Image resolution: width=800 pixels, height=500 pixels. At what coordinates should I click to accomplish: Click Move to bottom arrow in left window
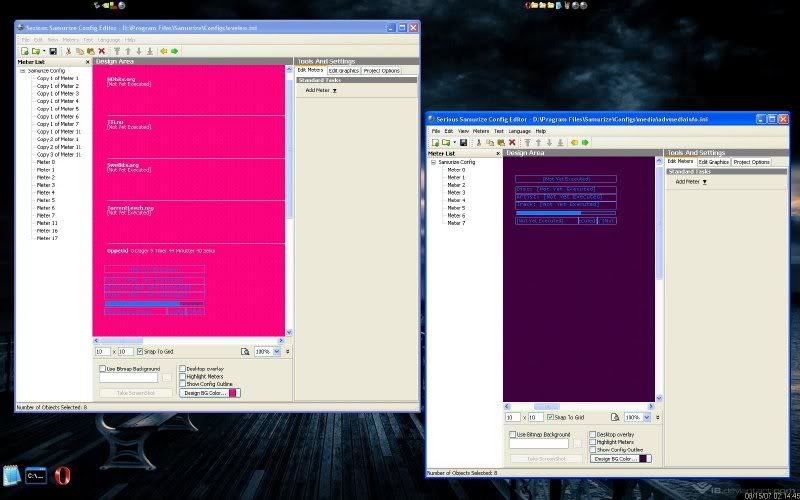[x=150, y=51]
